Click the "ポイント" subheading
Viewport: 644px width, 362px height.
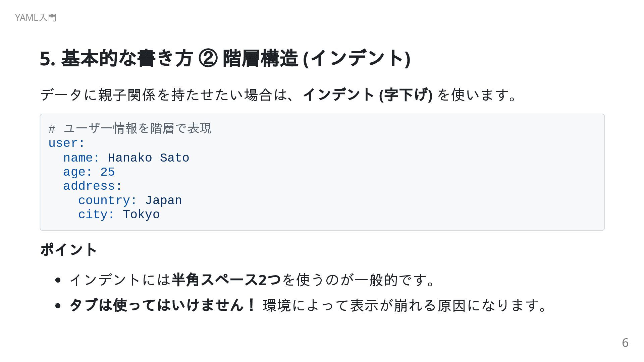[69, 250]
